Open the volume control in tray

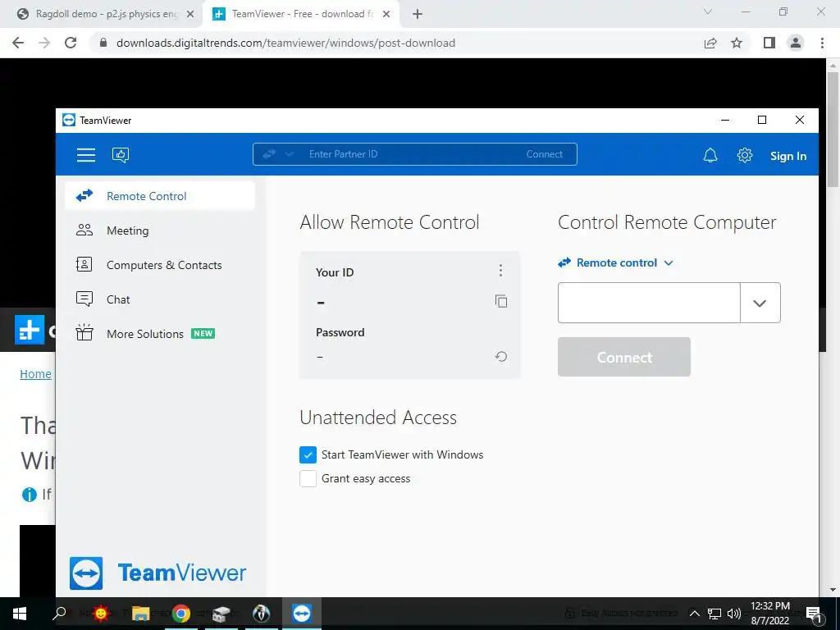pos(734,614)
